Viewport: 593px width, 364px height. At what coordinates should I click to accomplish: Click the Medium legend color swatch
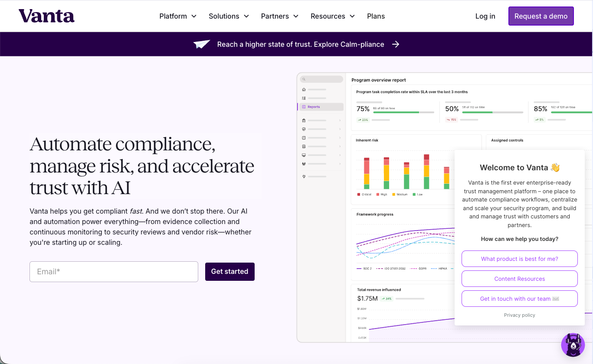pyautogui.click(x=393, y=195)
